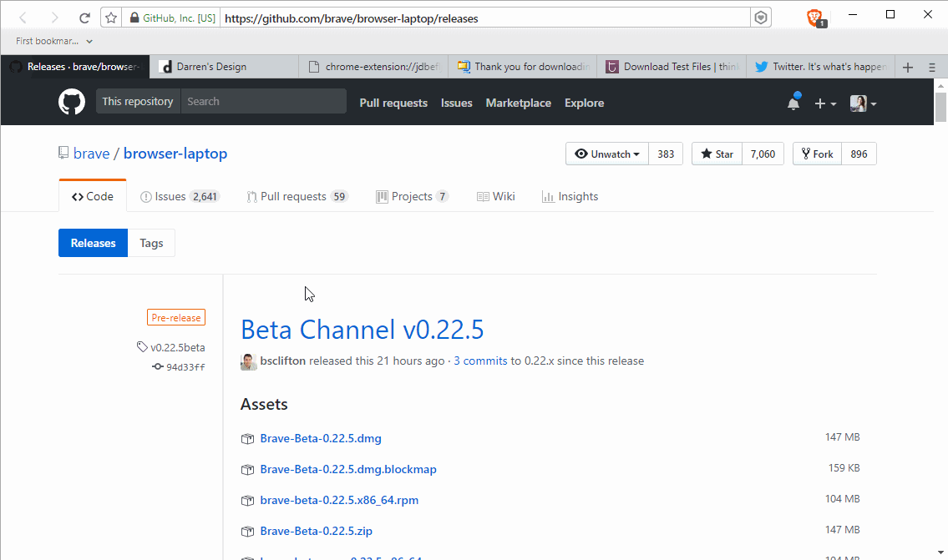This screenshot has width=948, height=560.
Task: Click the page vertical scrollbar thumb
Action: 940,106
